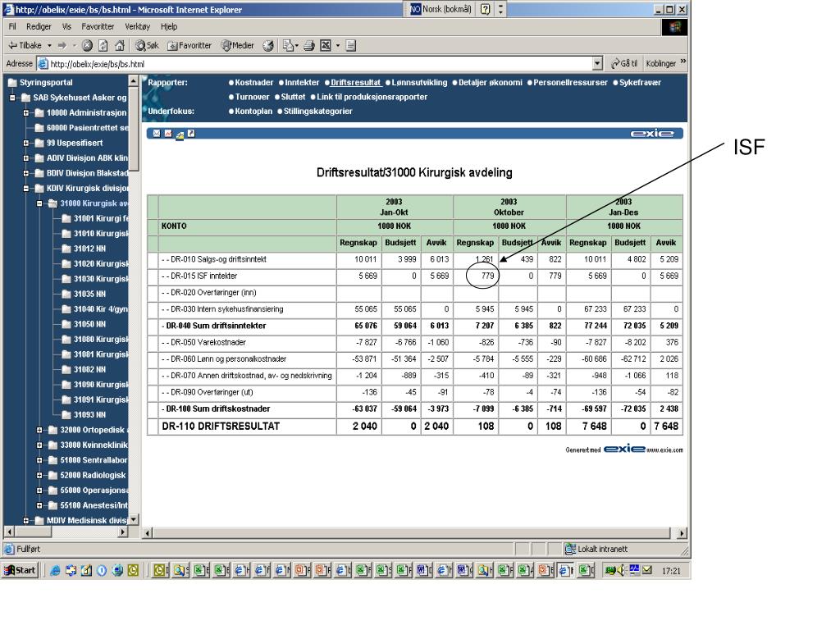Screen dimensions: 840x630
Task: Expand the 10000 Administrasjon node
Action: tap(25, 113)
